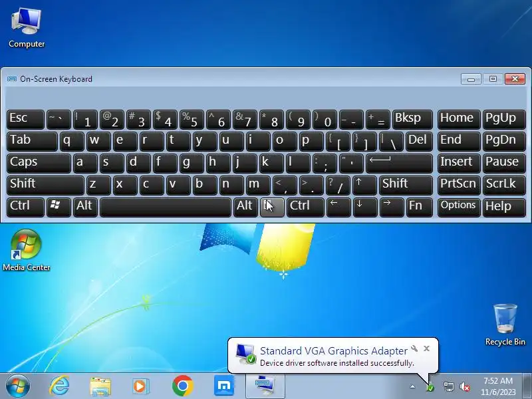Click the number 5 key
Image resolution: width=532 pixels, height=399 pixels.
[x=192, y=120]
